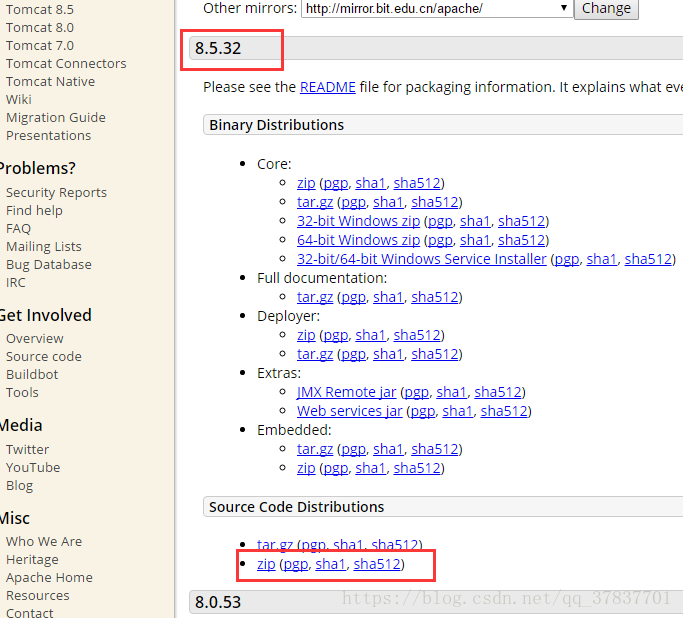Go to Tomcat Native page
The height and width of the screenshot is (618, 683).
pyautogui.click(x=51, y=81)
